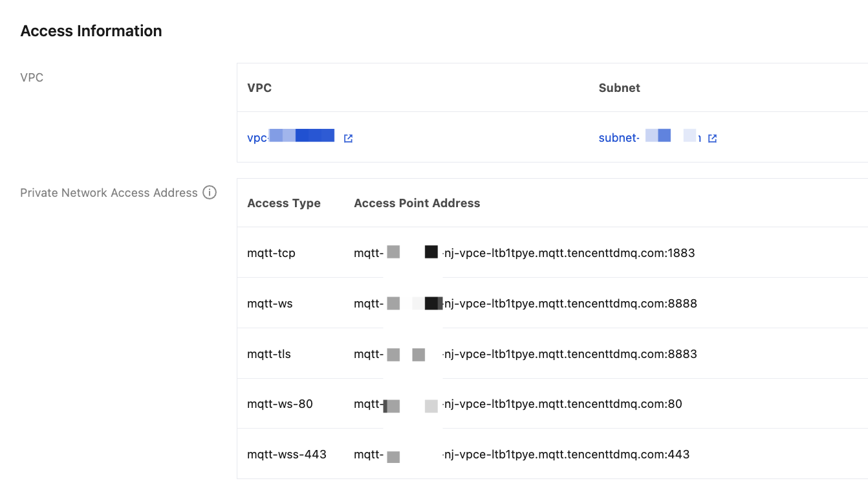Click the Access Point Address column header
This screenshot has width=868, height=483.
point(417,203)
